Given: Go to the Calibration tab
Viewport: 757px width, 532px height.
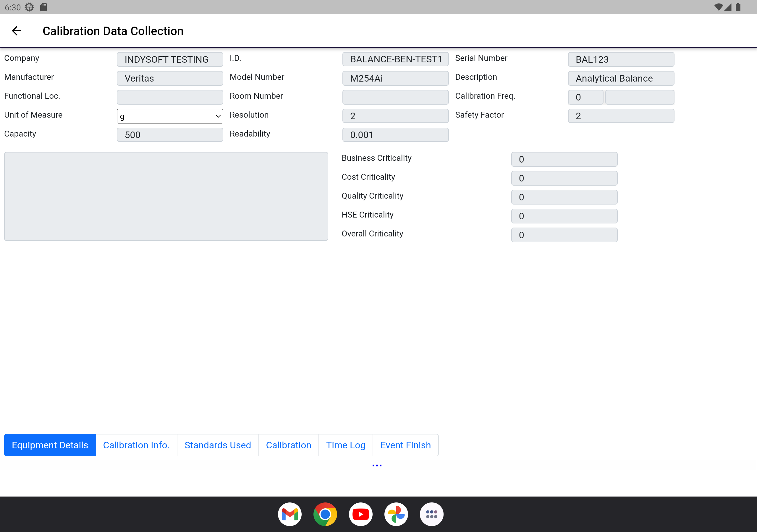Looking at the screenshot, I should click(289, 445).
